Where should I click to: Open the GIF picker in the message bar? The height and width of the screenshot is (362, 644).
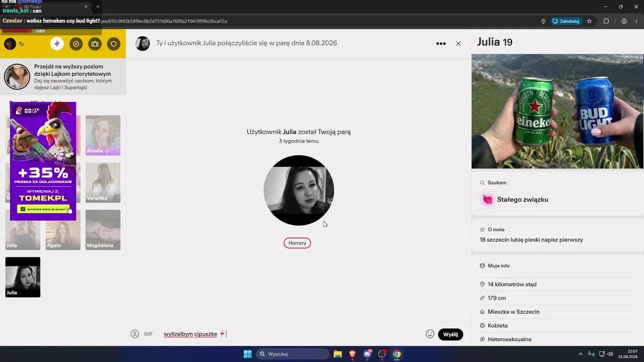148,334
